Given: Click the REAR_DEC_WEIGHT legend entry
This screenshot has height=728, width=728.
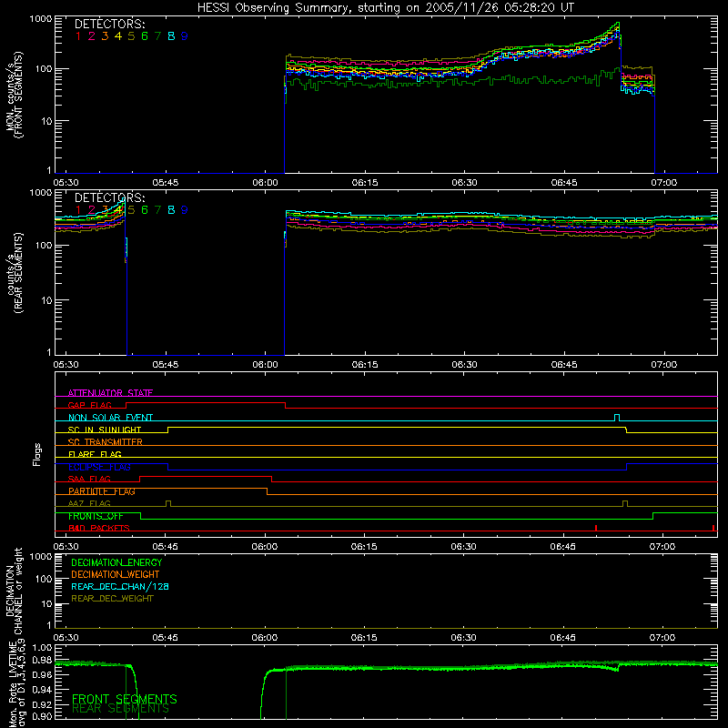Looking at the screenshot, I should point(112,599).
